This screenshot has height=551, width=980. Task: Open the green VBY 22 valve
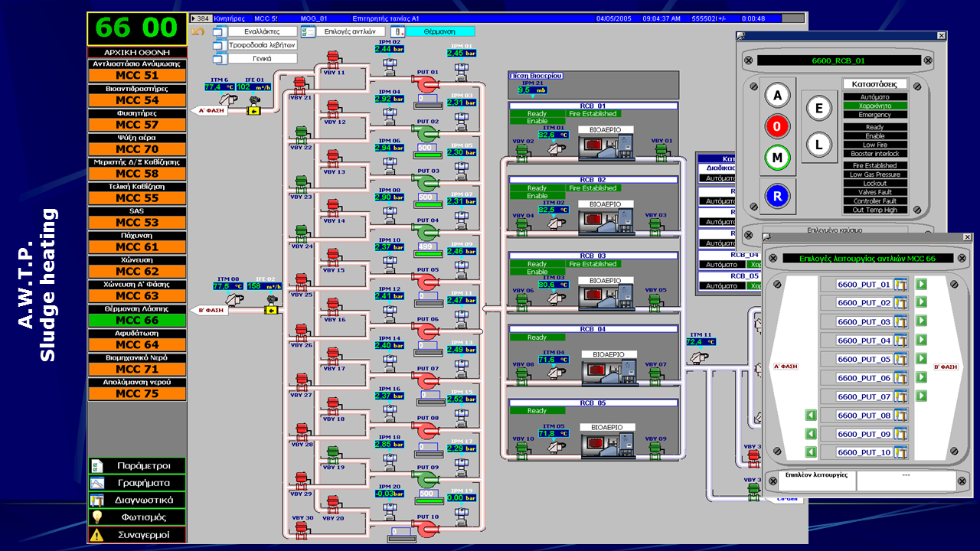[301, 134]
